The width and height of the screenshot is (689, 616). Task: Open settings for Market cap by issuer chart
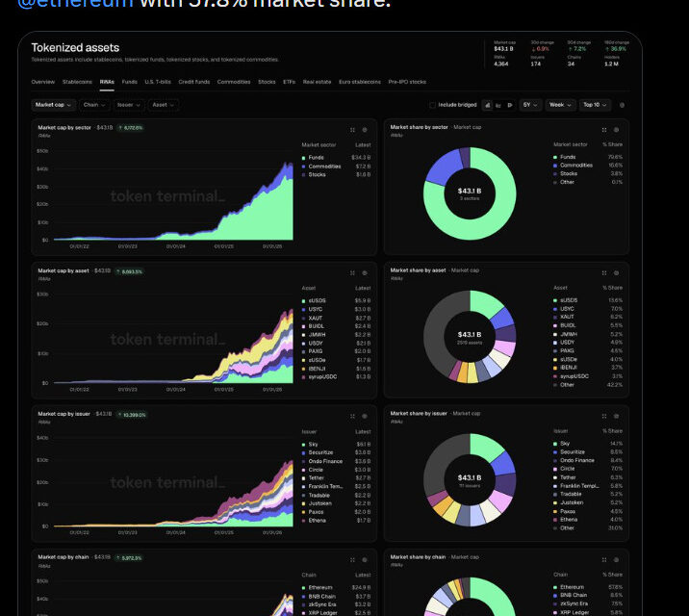tap(365, 416)
